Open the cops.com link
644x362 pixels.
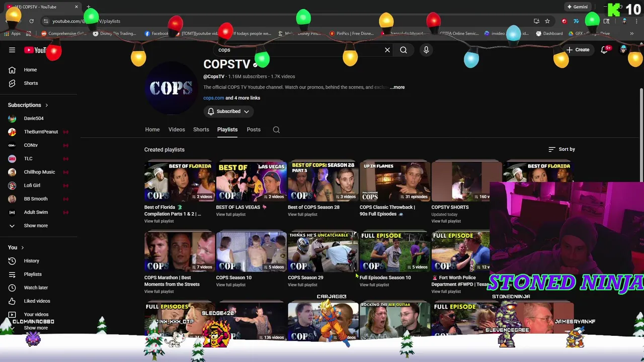coord(213,98)
